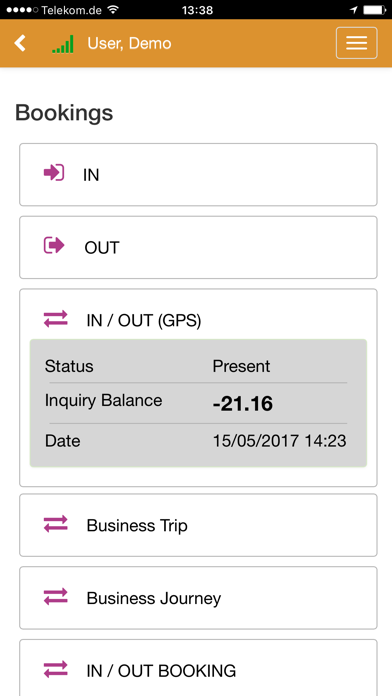The width and height of the screenshot is (392, 696).
Task: Click the Status Present row
Action: [198, 366]
